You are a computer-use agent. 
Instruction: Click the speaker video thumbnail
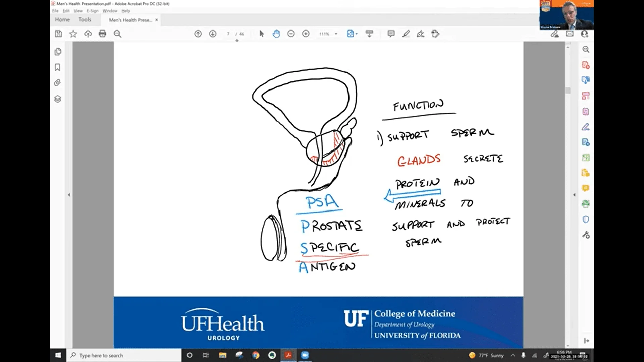pos(567,15)
